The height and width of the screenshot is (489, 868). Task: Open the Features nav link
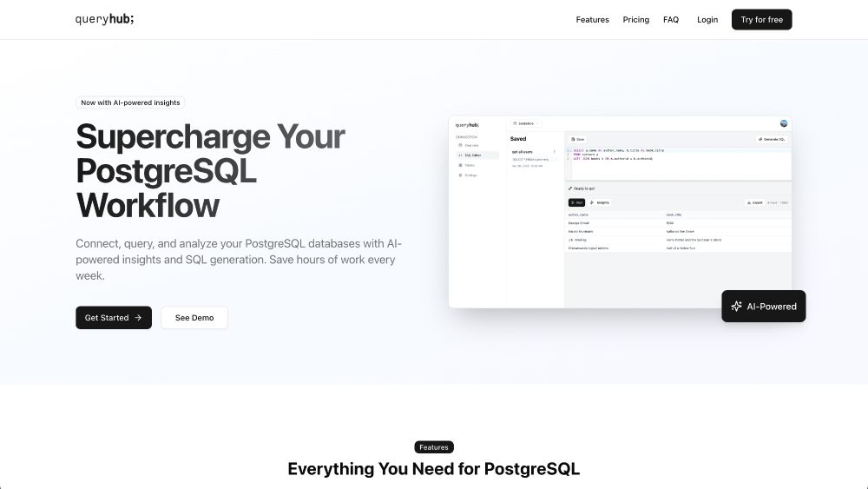pyautogui.click(x=592, y=19)
